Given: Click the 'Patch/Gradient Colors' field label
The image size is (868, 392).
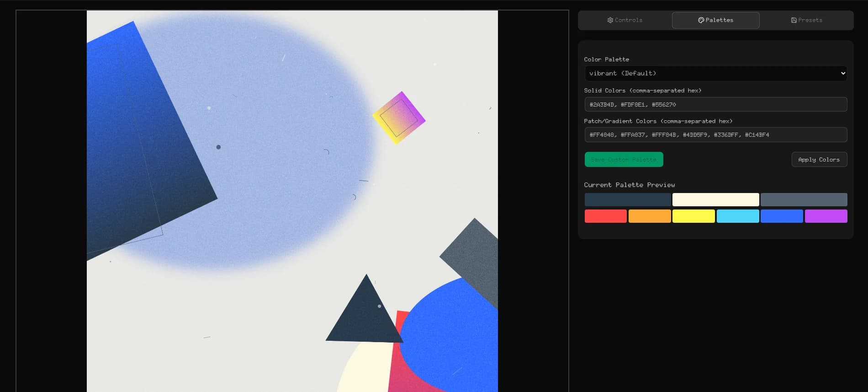Looking at the screenshot, I should pos(658,121).
